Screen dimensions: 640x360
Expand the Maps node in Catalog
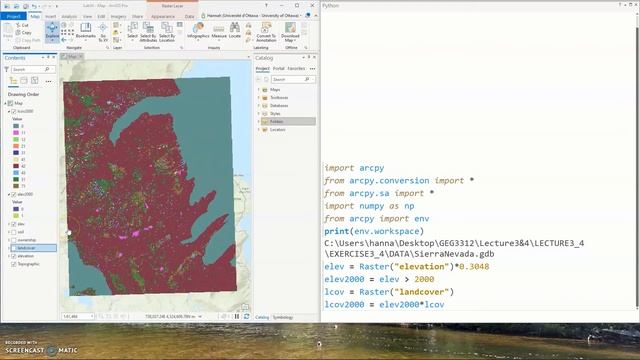coord(258,89)
